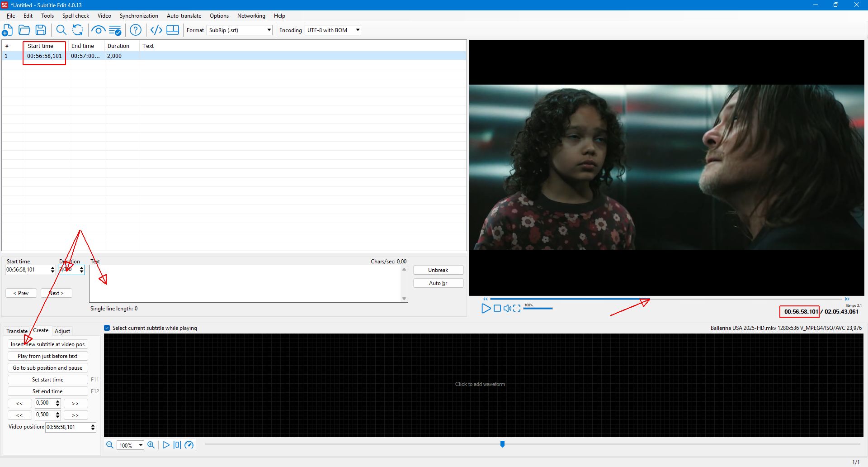The image size is (868, 467).
Task: Launch spell check toolbar icon
Action: point(115,30)
